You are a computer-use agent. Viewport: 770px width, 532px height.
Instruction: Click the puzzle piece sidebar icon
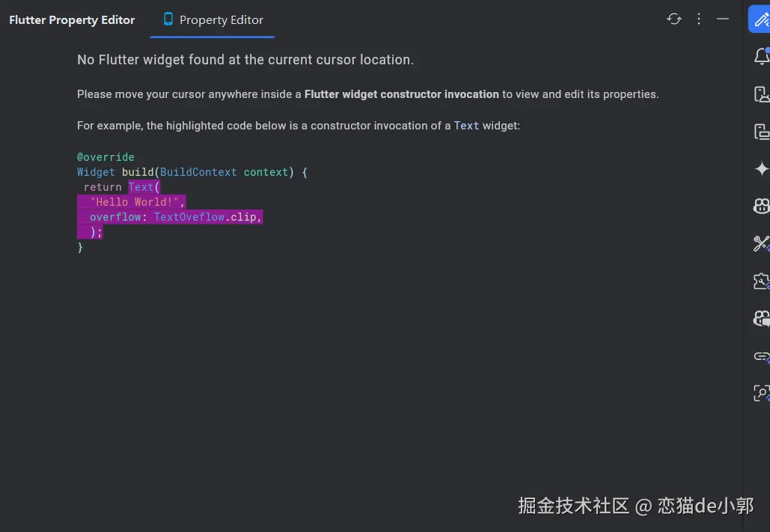tap(761, 281)
